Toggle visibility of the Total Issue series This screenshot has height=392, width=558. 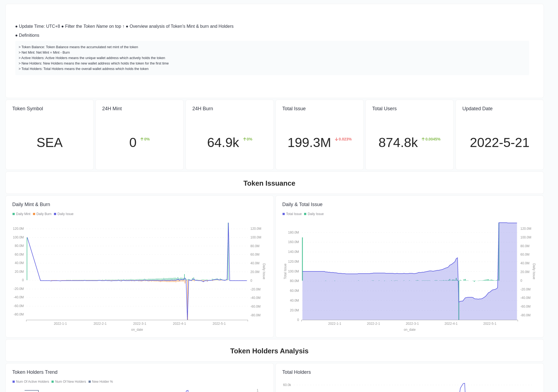coord(292,214)
